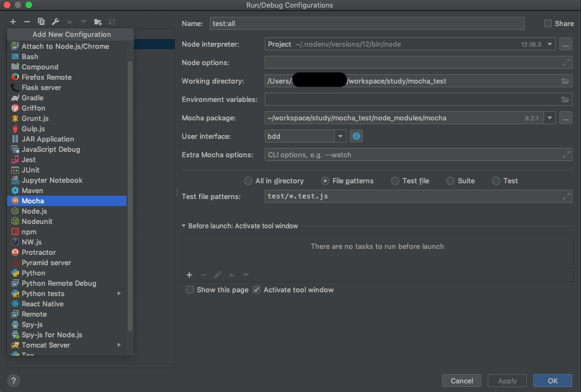Click the Node options input field
This screenshot has height=392, width=581.
[x=418, y=62]
